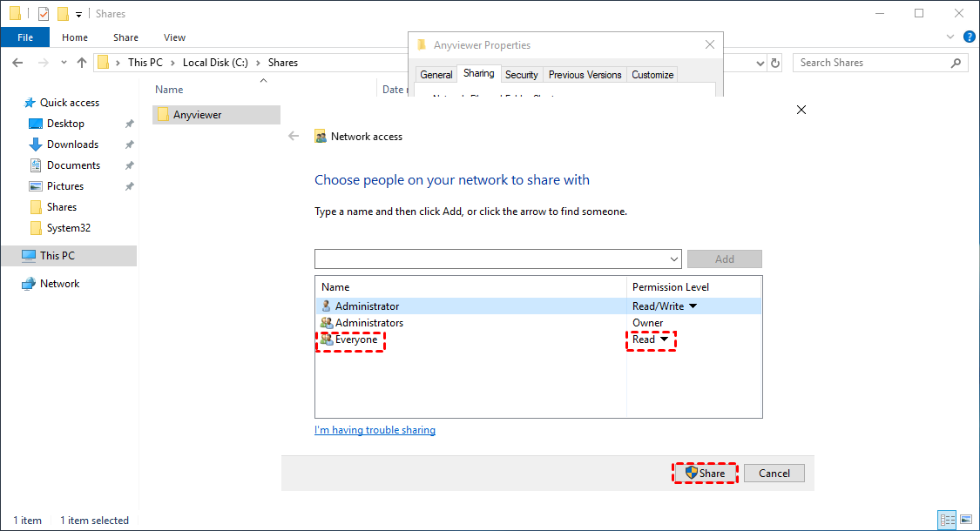Click the Up directory arrow in Explorer
Image resolution: width=980 pixels, height=531 pixels.
point(82,63)
